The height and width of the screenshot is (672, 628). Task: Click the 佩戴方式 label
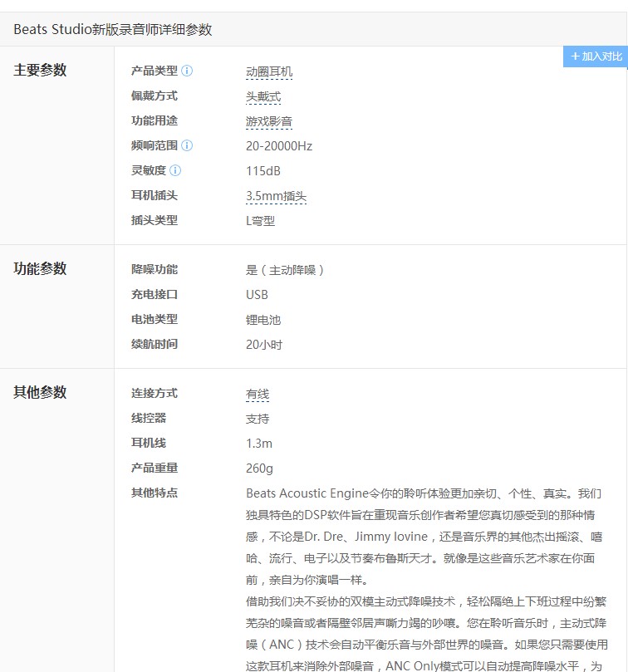click(x=155, y=96)
